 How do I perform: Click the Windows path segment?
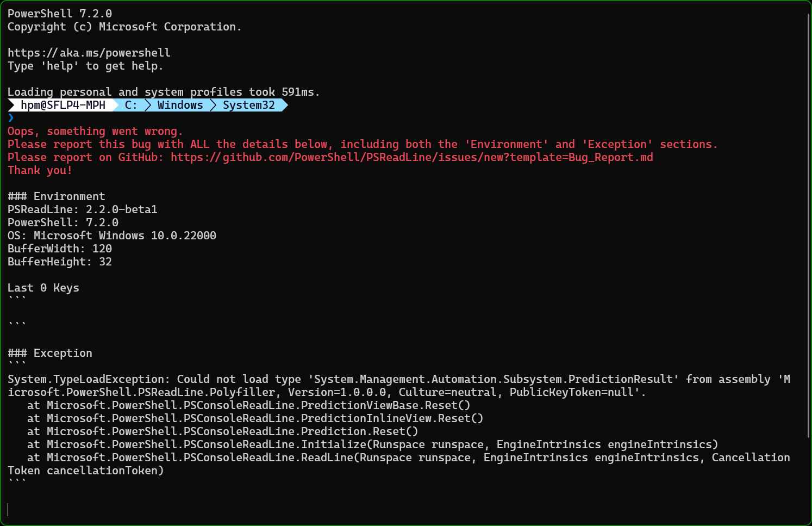coord(180,105)
